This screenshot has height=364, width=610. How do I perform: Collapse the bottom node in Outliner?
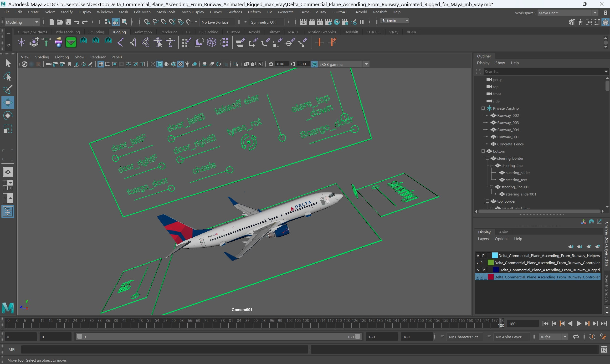click(x=483, y=151)
